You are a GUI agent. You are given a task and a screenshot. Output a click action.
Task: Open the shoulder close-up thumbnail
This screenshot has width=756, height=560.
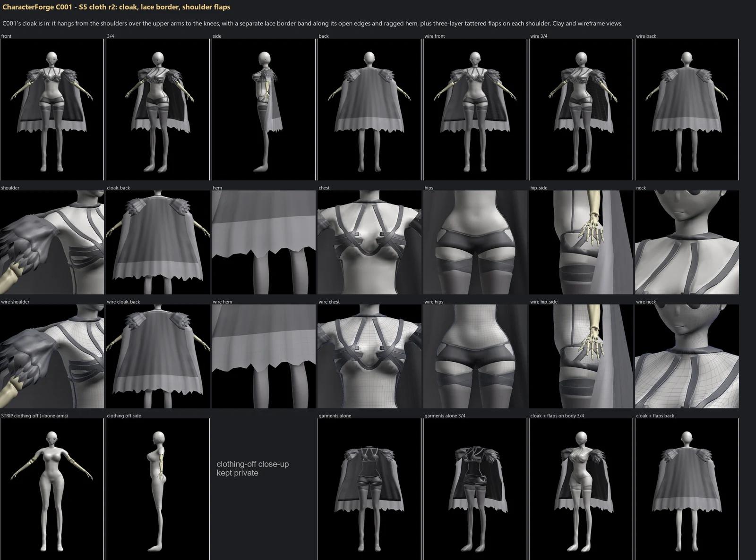point(52,242)
